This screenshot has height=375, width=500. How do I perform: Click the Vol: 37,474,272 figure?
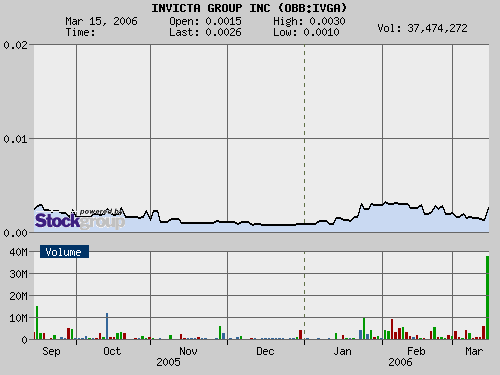[422, 28]
